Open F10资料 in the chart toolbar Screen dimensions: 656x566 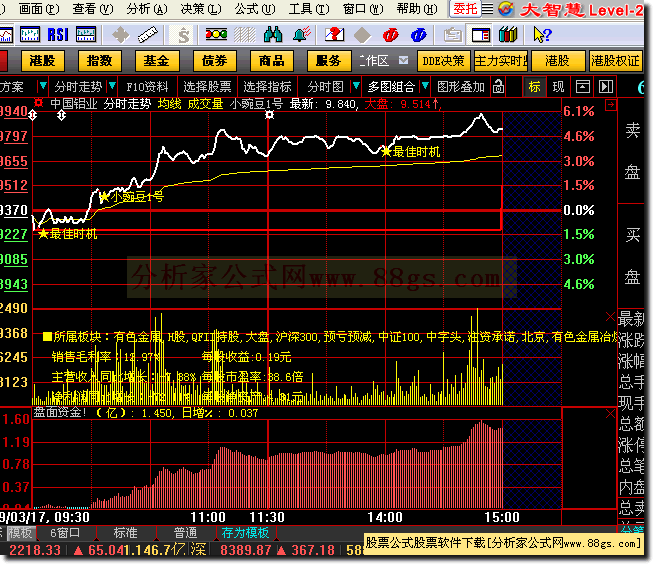[147, 87]
